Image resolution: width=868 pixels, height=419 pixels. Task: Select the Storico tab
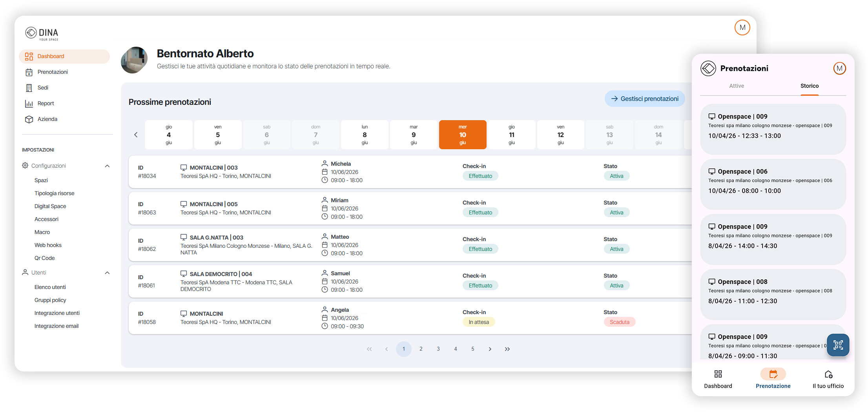[810, 86]
